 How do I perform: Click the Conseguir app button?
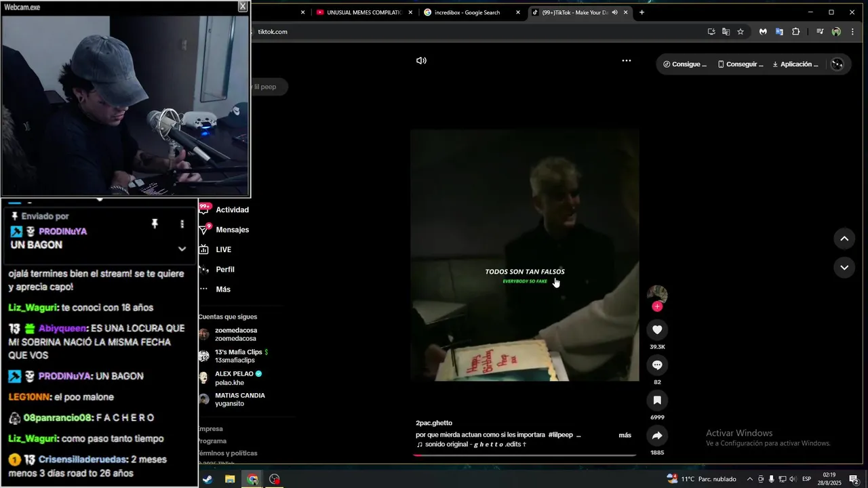pos(741,64)
